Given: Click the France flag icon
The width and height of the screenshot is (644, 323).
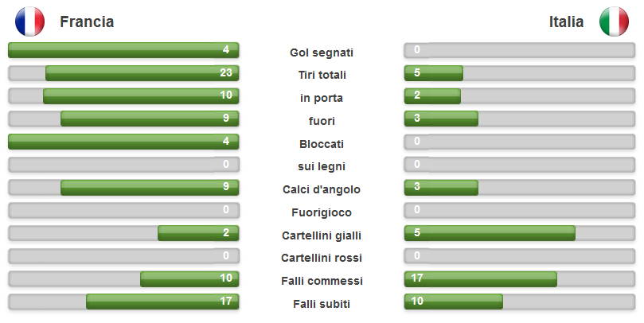Looking at the screenshot, I should click(x=29, y=21).
